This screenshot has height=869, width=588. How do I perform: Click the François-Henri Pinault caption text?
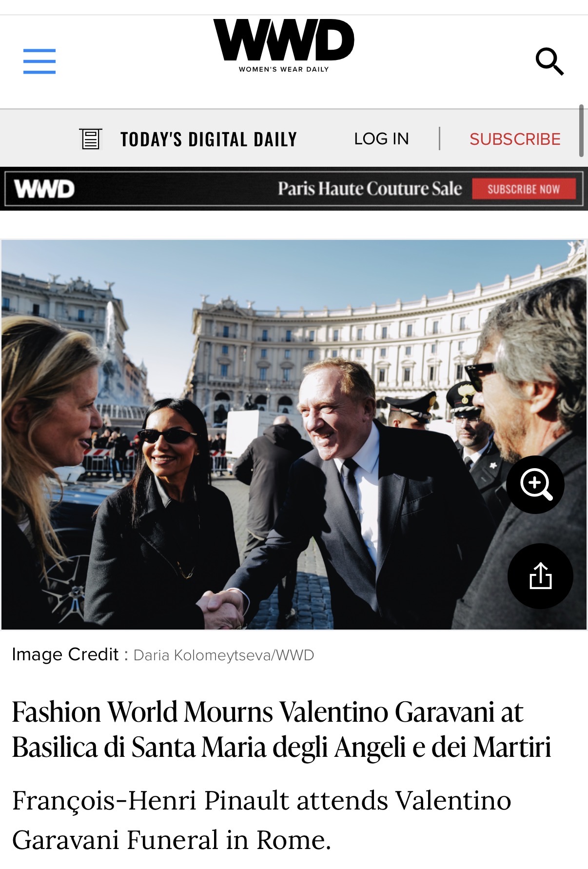click(x=261, y=820)
